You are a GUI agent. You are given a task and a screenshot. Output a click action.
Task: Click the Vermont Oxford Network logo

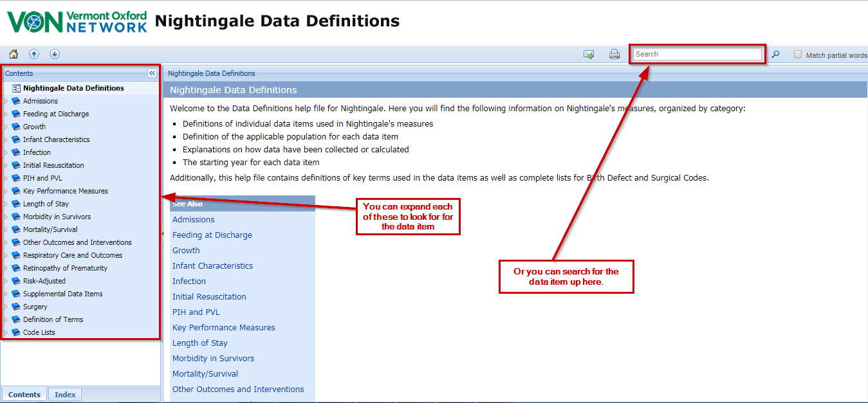click(77, 21)
